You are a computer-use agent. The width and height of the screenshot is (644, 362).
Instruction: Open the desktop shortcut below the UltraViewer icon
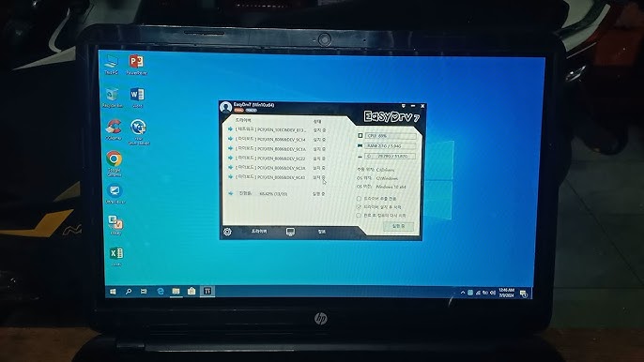tap(115, 225)
